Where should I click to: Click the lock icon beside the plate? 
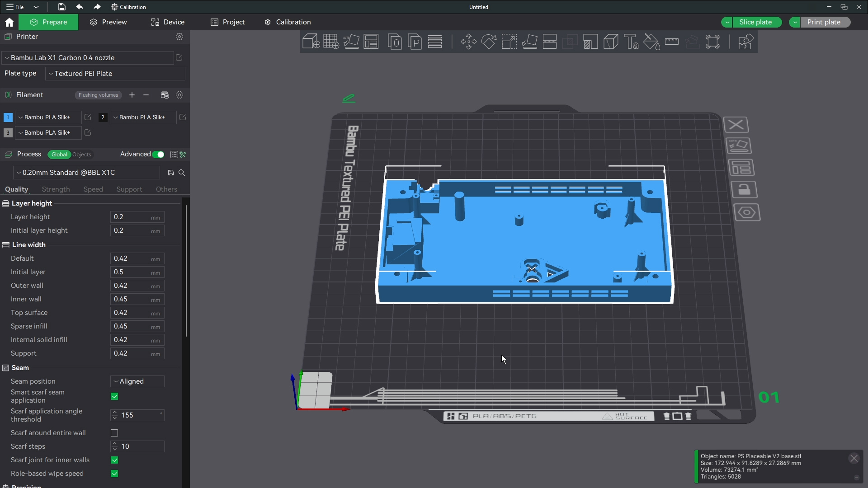(x=744, y=190)
